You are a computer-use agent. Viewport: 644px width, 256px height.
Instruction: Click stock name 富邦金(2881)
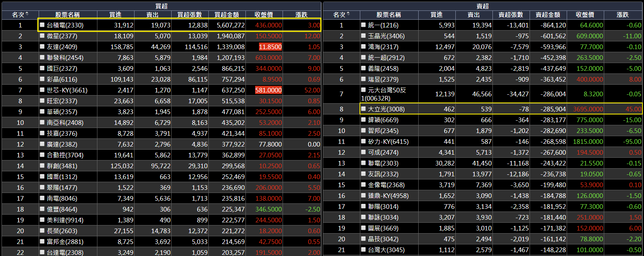click(x=65, y=242)
